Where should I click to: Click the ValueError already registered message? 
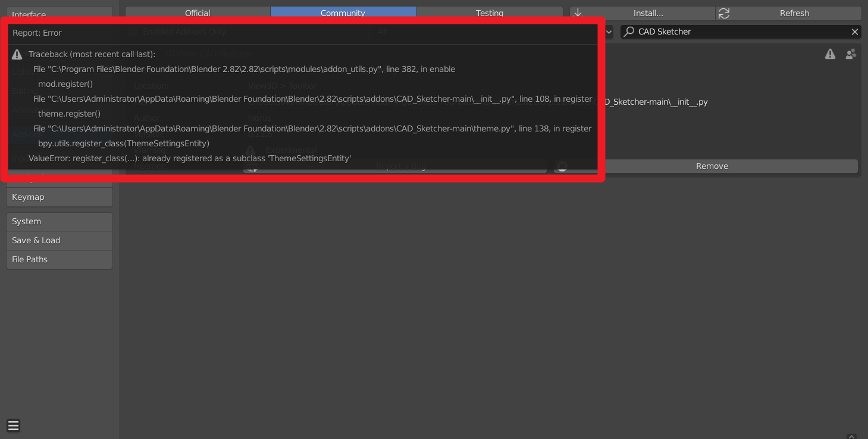tap(190, 158)
